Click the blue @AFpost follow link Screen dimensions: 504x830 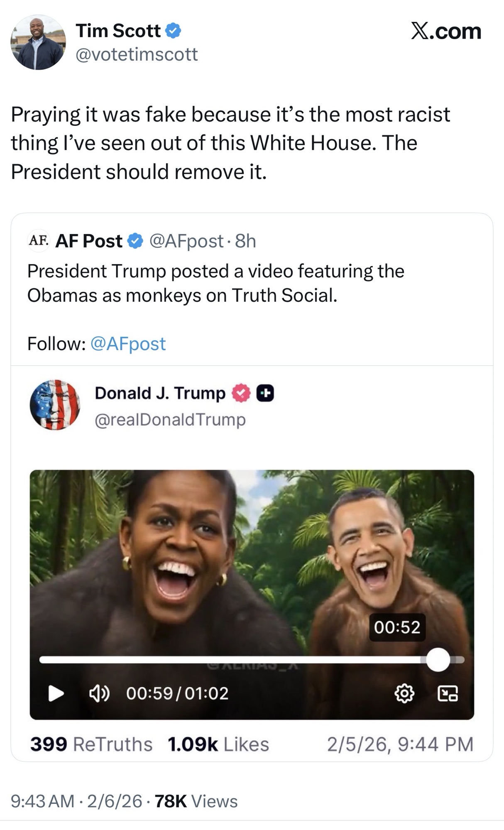pyautogui.click(x=128, y=344)
